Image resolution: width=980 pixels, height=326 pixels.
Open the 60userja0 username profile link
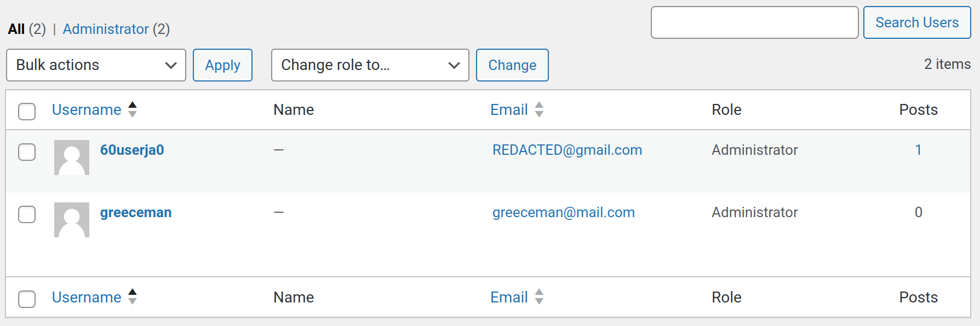132,150
